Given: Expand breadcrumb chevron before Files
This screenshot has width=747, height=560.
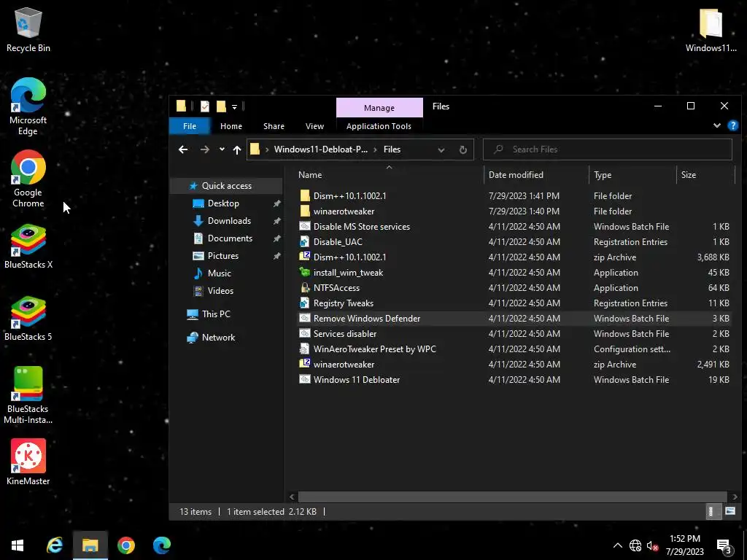Looking at the screenshot, I should [x=376, y=149].
